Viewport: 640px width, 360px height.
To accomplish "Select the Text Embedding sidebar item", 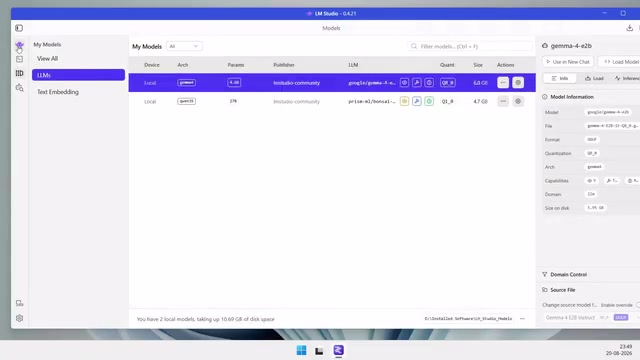I will point(78,92).
